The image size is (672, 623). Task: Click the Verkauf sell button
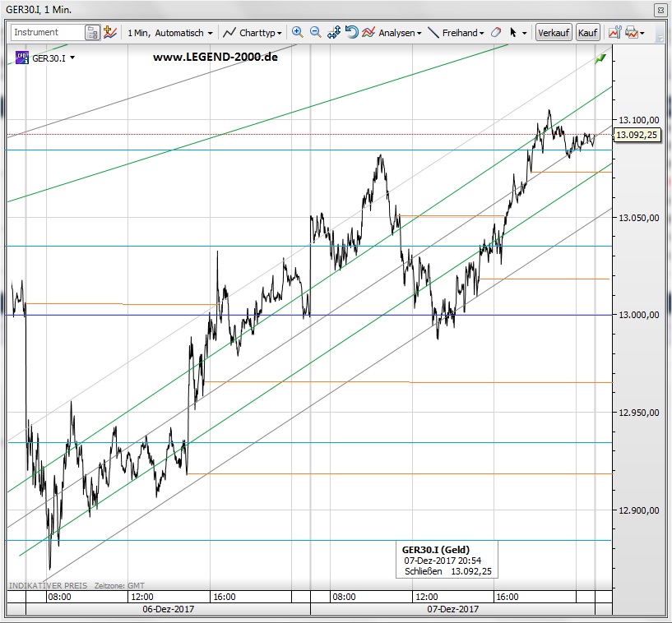(x=554, y=33)
